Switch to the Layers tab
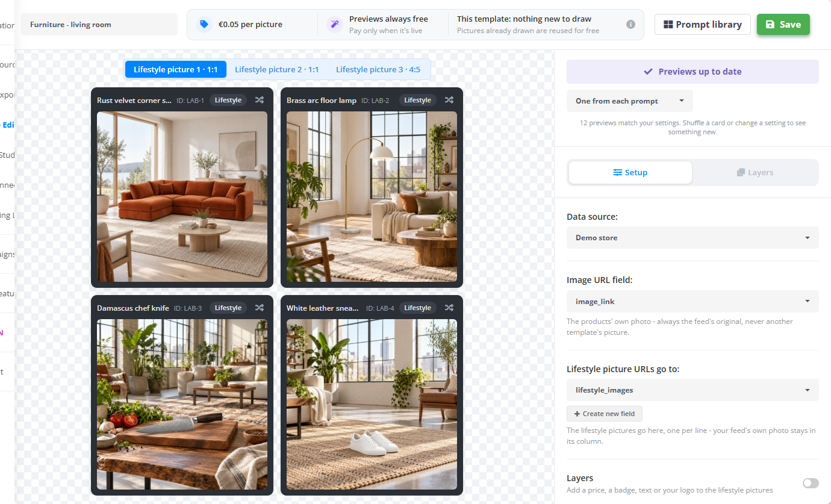Viewport: 831px width, 504px height. [x=755, y=173]
